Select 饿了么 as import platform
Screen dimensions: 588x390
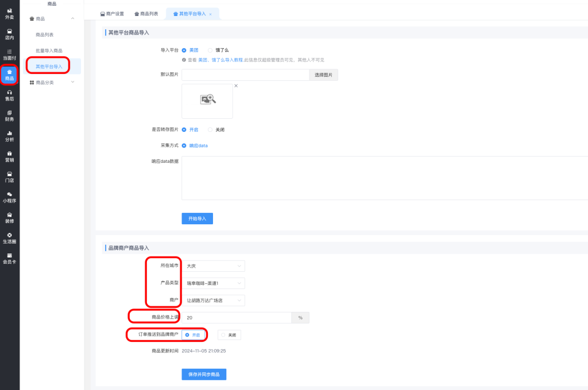[211, 50]
